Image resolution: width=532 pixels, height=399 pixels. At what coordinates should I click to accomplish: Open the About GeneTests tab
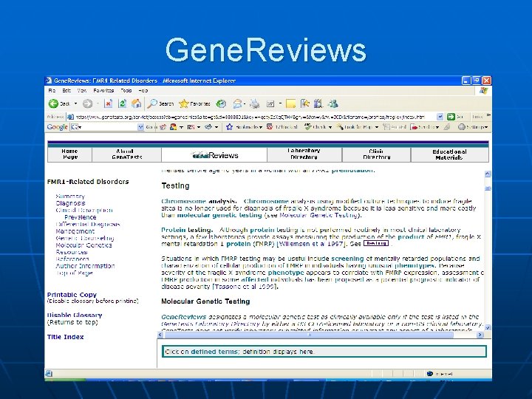(126, 154)
